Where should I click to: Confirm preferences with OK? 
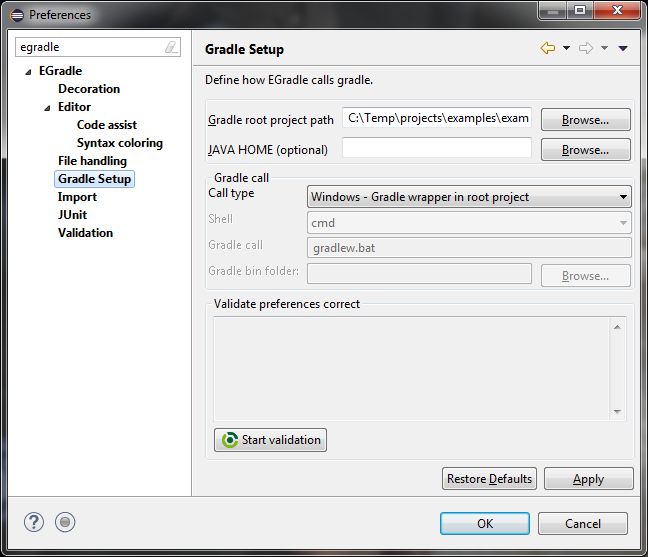[485, 524]
